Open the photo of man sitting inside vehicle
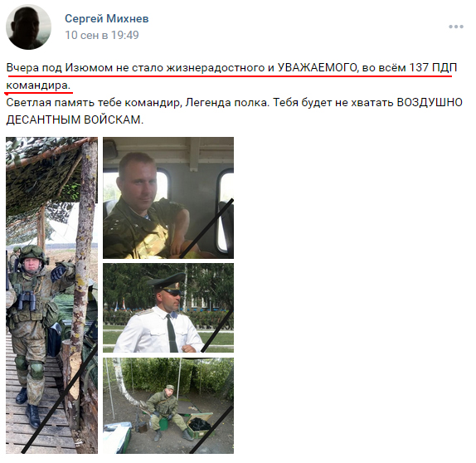 (168, 197)
